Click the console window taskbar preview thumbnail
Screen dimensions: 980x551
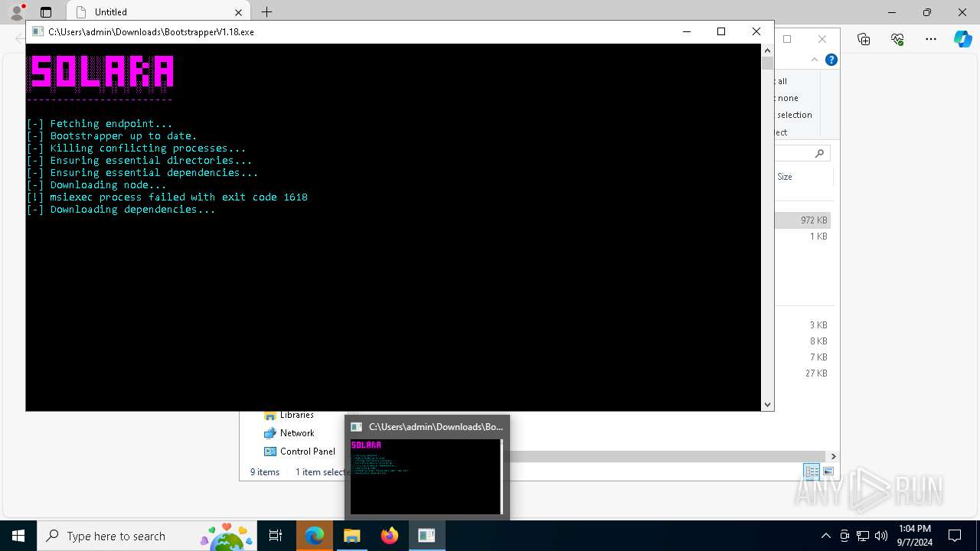[426, 476]
